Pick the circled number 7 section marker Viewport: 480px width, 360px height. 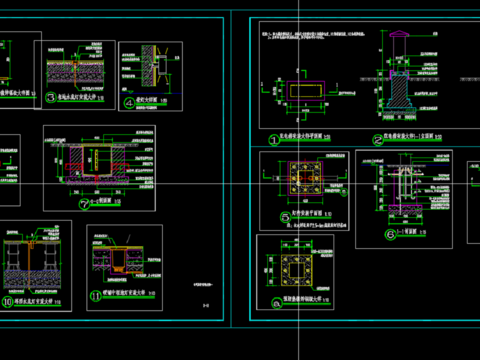(84, 204)
